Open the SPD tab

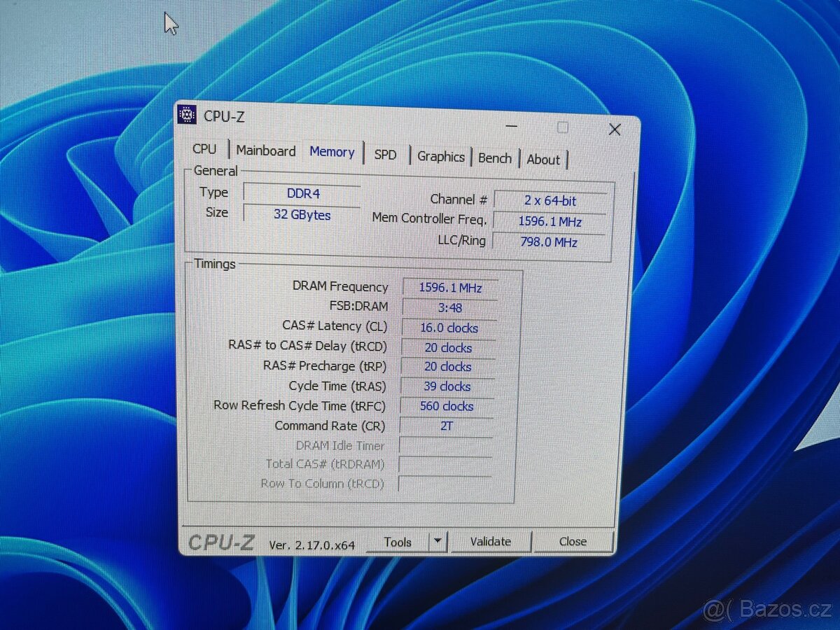pyautogui.click(x=386, y=155)
